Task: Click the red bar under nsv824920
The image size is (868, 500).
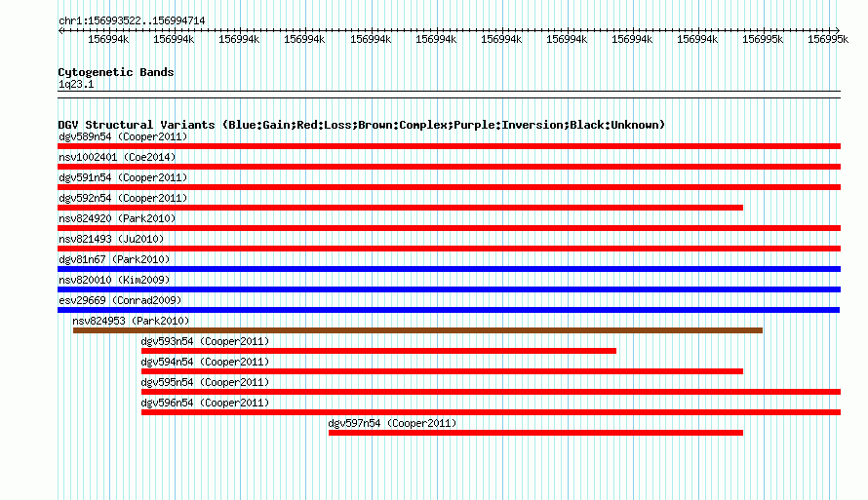Action: click(x=449, y=228)
